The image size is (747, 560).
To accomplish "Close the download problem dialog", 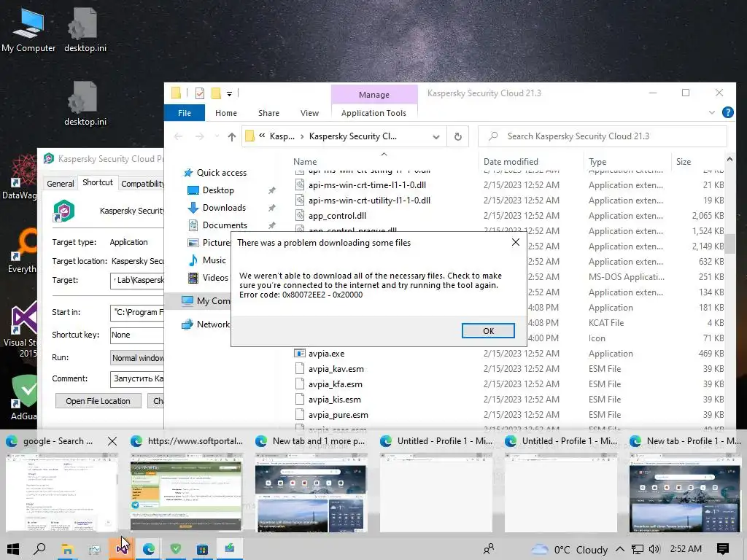I will point(516,242).
